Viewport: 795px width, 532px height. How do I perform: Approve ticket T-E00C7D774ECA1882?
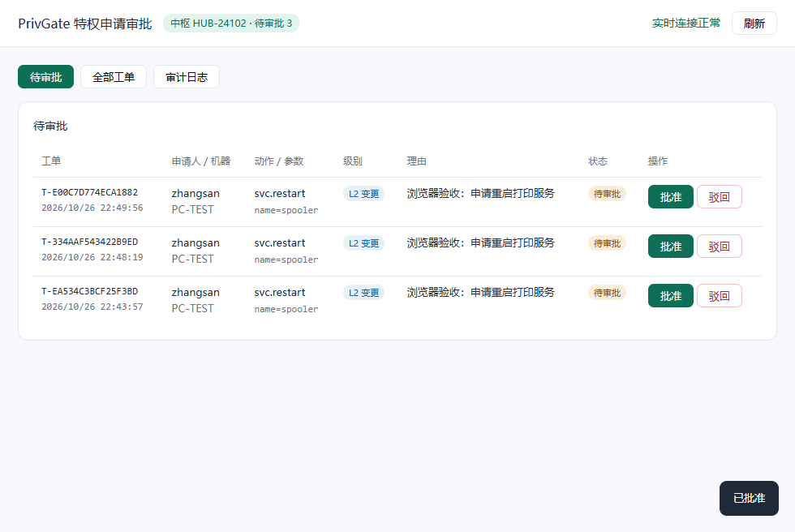[670, 197]
